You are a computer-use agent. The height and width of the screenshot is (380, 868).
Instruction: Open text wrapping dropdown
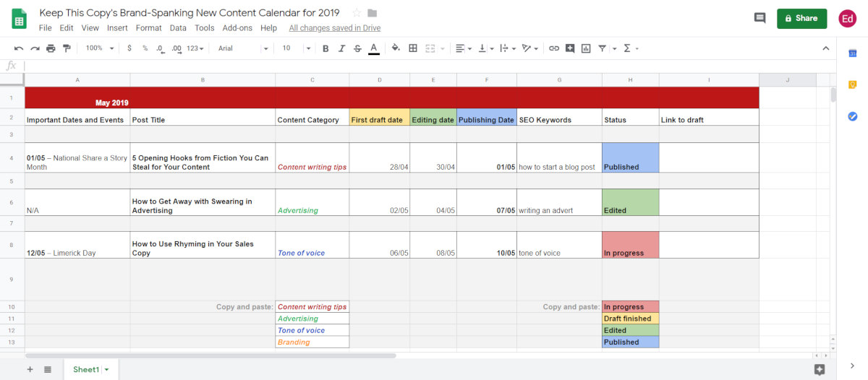508,48
